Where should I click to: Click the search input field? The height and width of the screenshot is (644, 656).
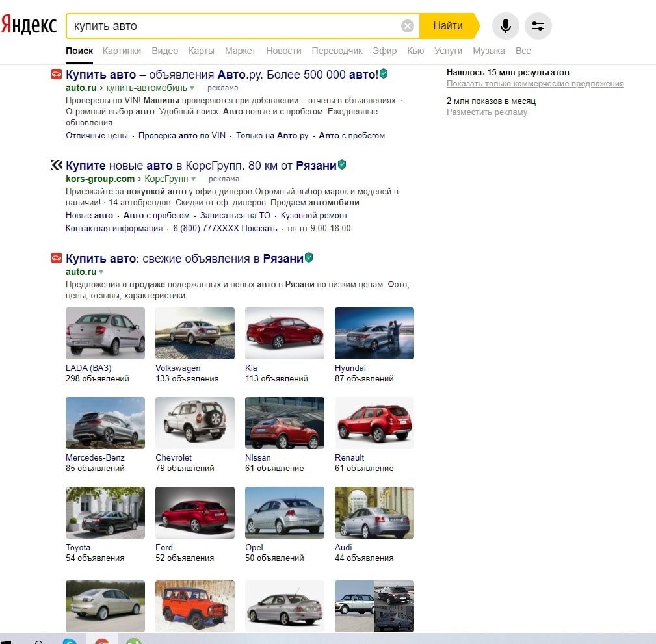click(234, 26)
